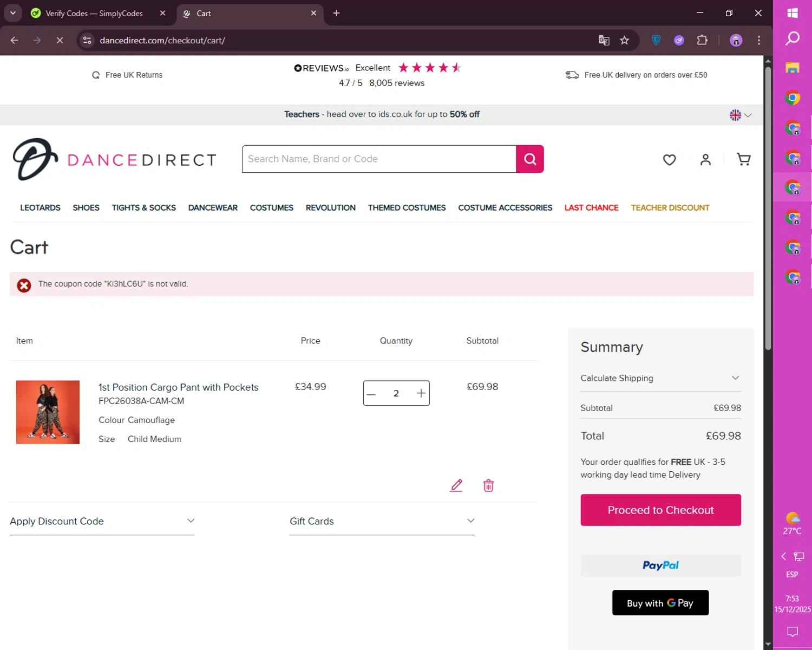Switch to Verify Codes SimplyCodes tab
Screen dimensions: 812x650
click(x=94, y=13)
